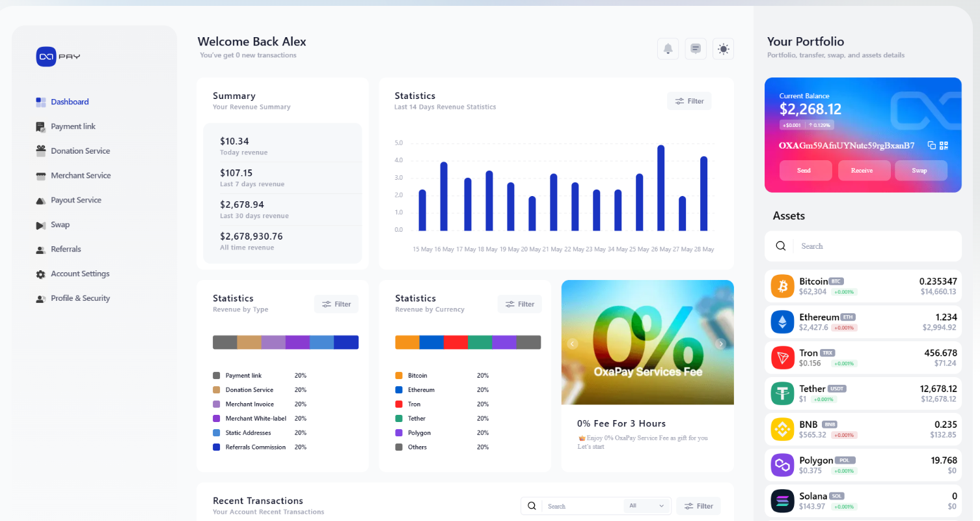The image size is (980, 521).
Task: Open Account Settings menu item
Action: 80,274
